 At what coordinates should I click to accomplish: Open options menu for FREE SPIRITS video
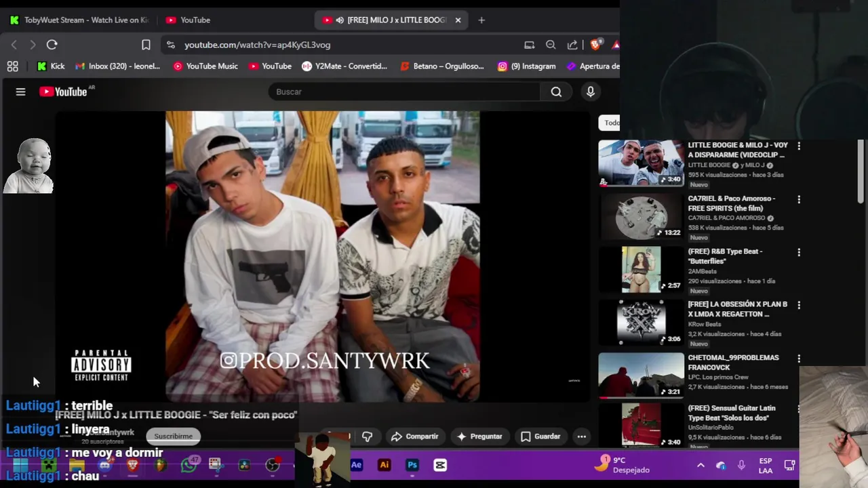coord(799,199)
